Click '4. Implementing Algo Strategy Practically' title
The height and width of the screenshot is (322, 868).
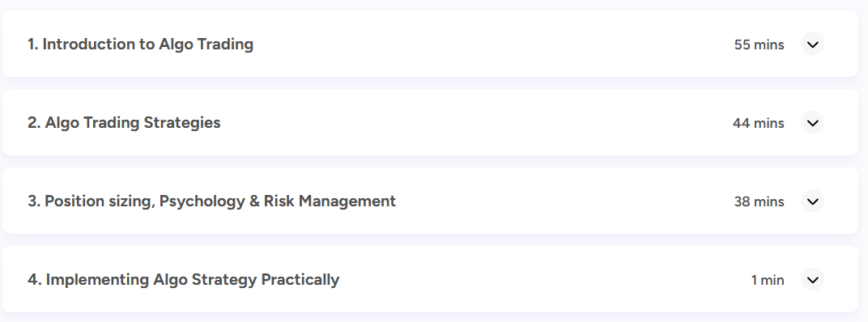183,280
